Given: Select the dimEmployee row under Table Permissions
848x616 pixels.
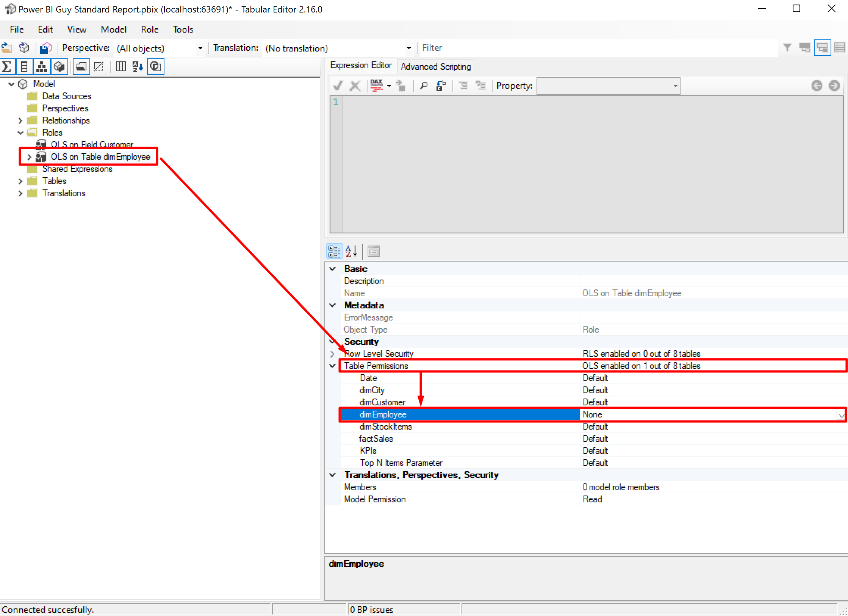Looking at the screenshot, I should [x=383, y=414].
